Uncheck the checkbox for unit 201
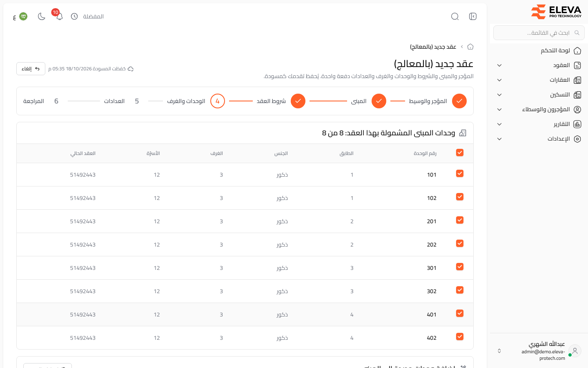The image size is (588, 368). pyautogui.click(x=460, y=220)
